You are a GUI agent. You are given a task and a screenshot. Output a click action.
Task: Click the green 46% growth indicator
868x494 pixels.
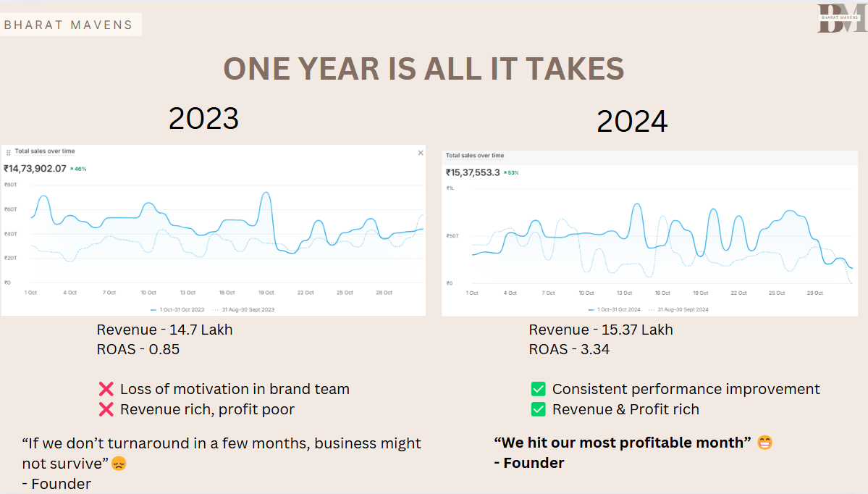[x=78, y=169]
